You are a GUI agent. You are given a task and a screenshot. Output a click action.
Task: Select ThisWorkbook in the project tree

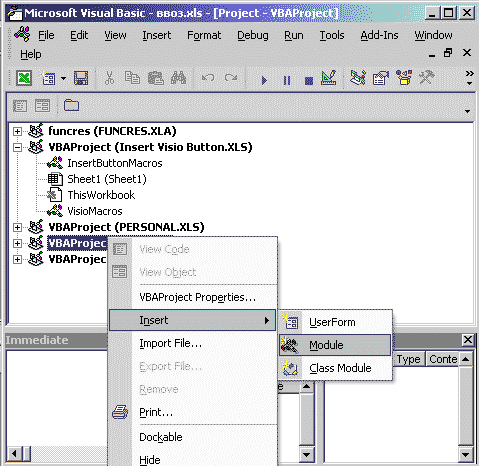pos(101,195)
